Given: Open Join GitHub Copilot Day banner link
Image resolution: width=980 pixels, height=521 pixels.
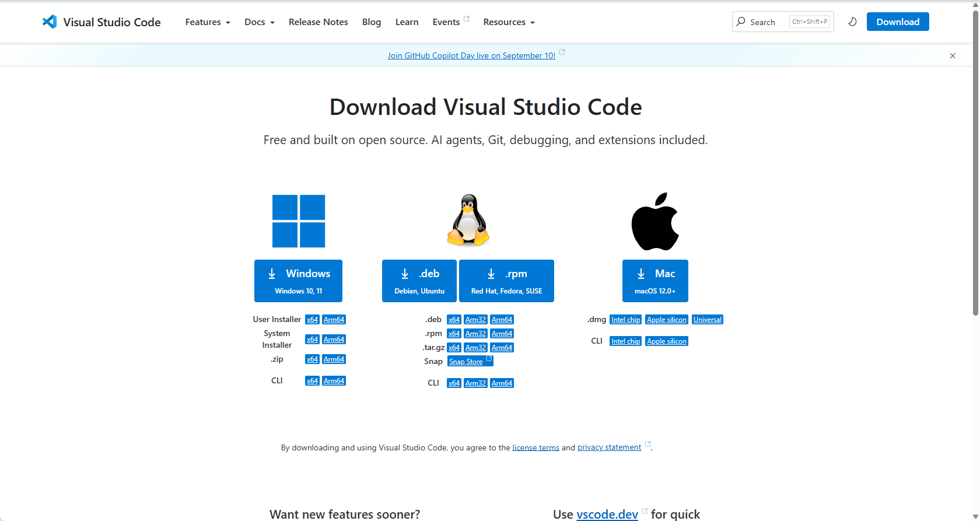Looking at the screenshot, I should pos(471,55).
